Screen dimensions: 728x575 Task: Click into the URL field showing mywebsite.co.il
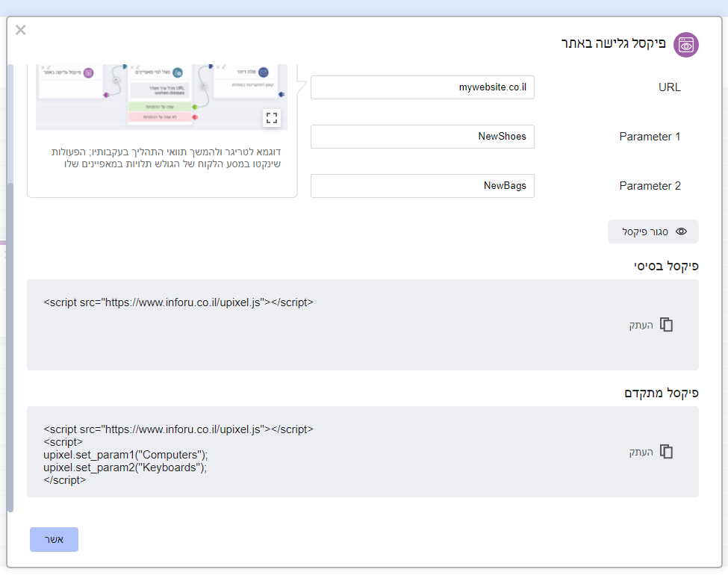point(423,87)
